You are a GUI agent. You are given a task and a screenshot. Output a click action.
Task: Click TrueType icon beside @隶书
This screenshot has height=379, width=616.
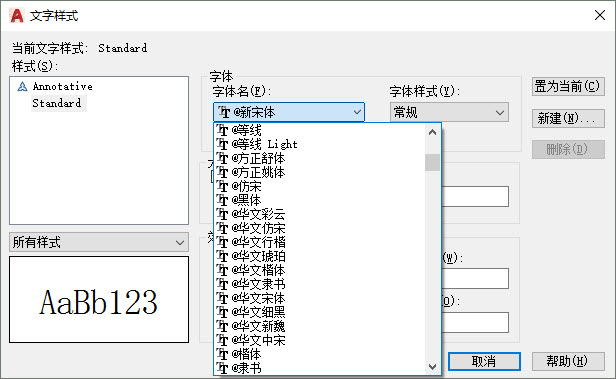[222, 368]
